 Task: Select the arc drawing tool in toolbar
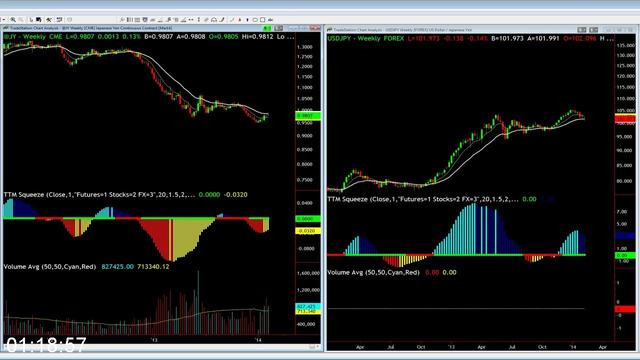coord(214,20)
